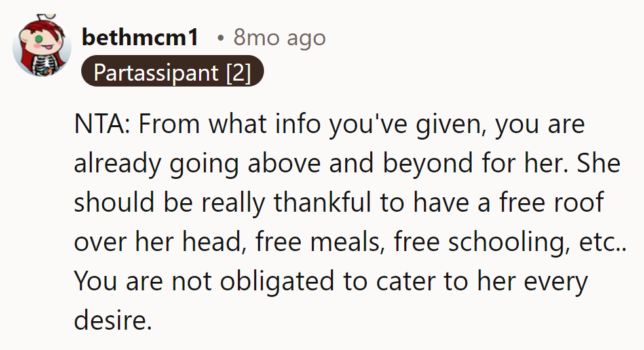
Task: Open the bethmcm1 profile via username
Action: coord(140,37)
